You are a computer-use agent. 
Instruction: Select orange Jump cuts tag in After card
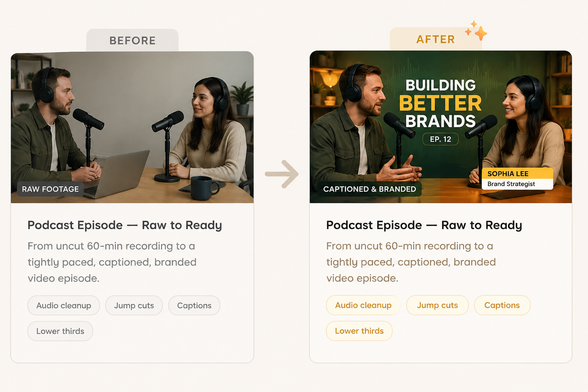[x=437, y=305]
